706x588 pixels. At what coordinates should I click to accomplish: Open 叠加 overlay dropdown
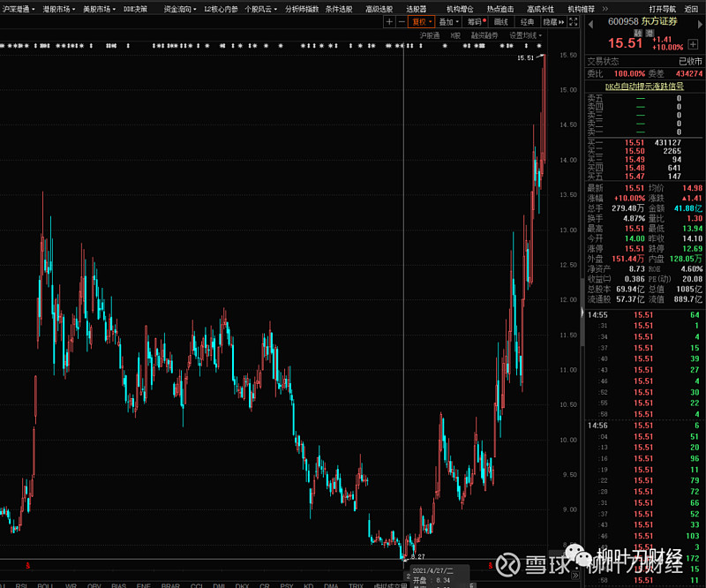pos(448,21)
